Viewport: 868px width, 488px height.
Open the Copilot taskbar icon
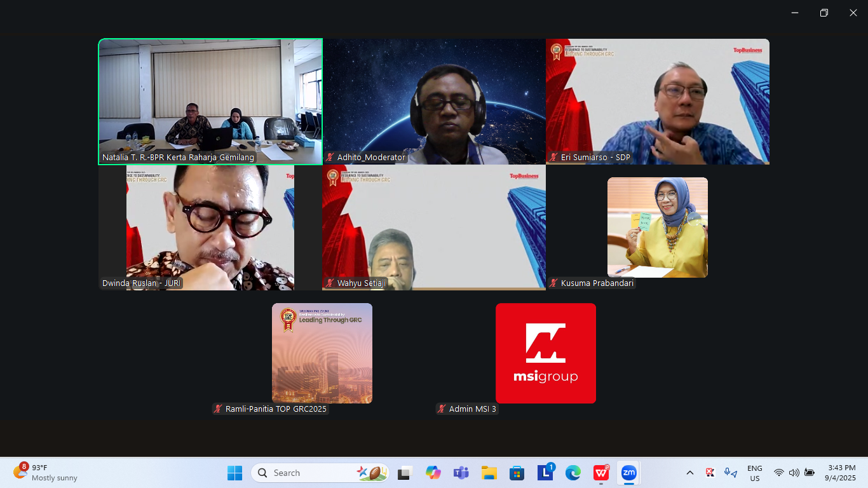coord(433,473)
